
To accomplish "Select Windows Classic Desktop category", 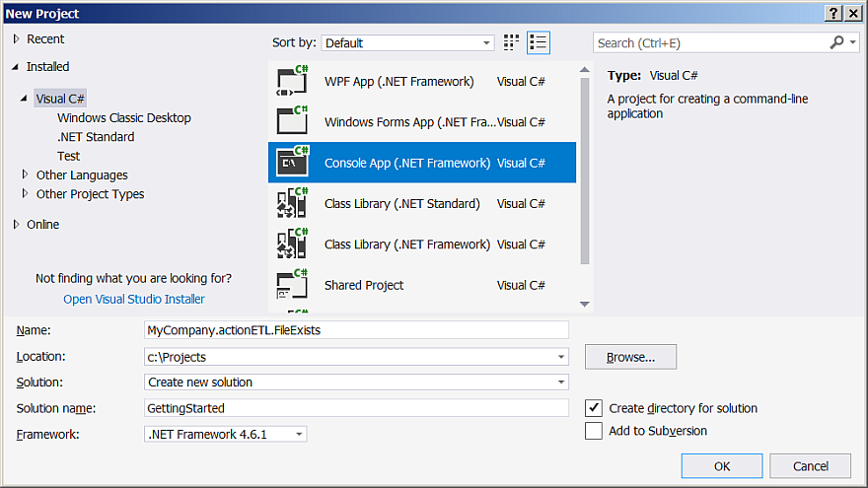I will [124, 118].
